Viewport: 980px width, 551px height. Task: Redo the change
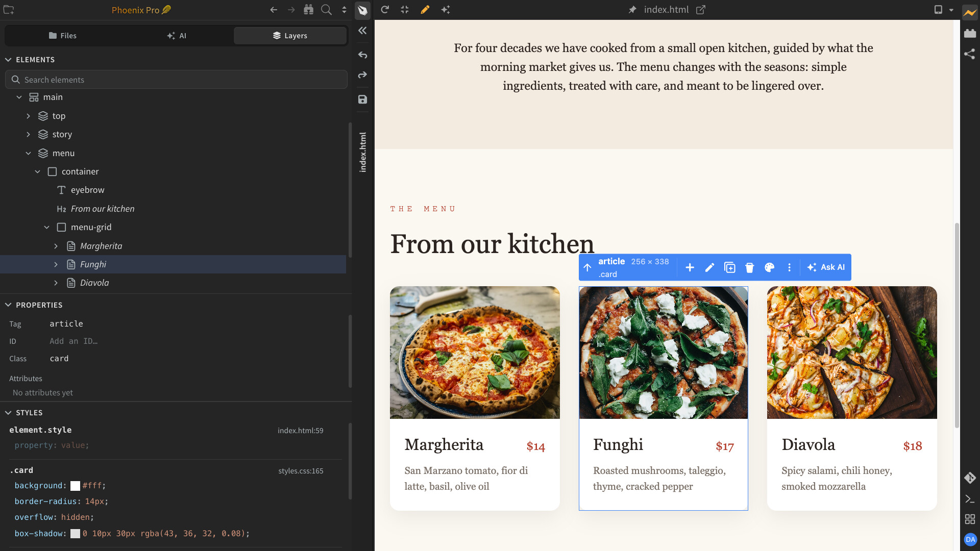362,75
